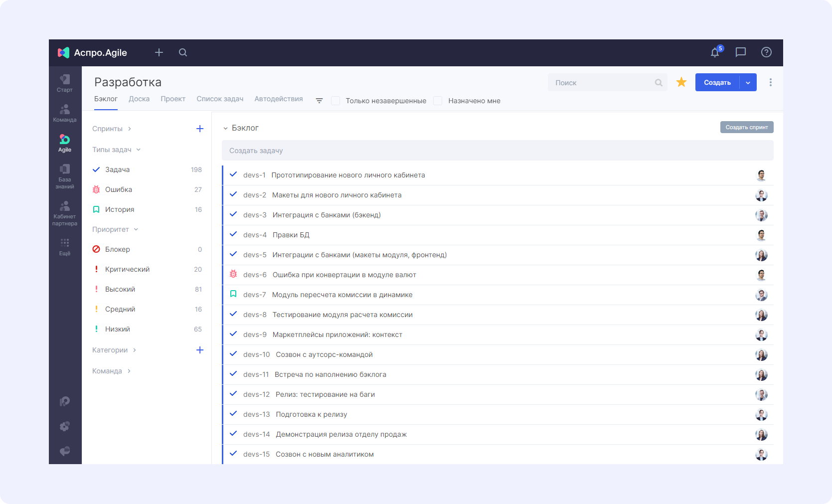The image size is (832, 504).
Task: Switch to Доска tab
Action: click(x=139, y=99)
